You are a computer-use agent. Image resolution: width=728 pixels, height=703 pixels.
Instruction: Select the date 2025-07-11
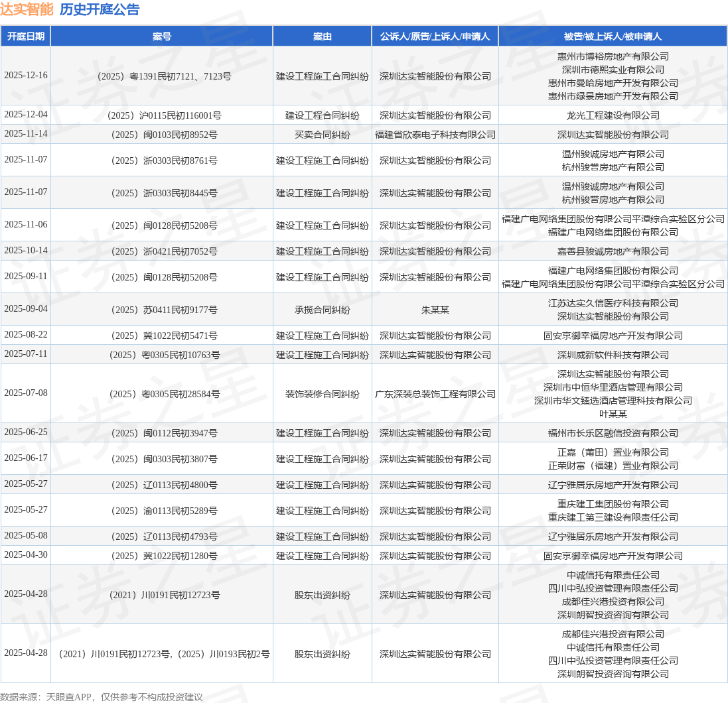click(26, 354)
